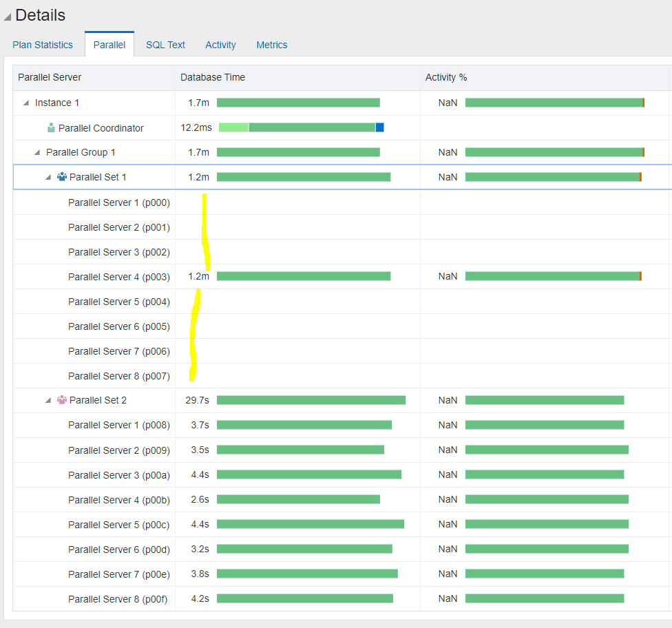This screenshot has height=628, width=672.
Task: Click the NaN activity value for Parallel Group 1
Action: click(448, 152)
